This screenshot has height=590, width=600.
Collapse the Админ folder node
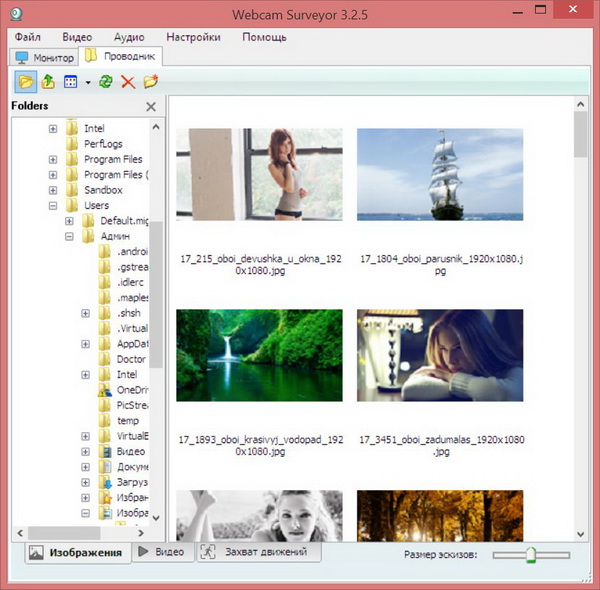pyautogui.click(x=69, y=237)
